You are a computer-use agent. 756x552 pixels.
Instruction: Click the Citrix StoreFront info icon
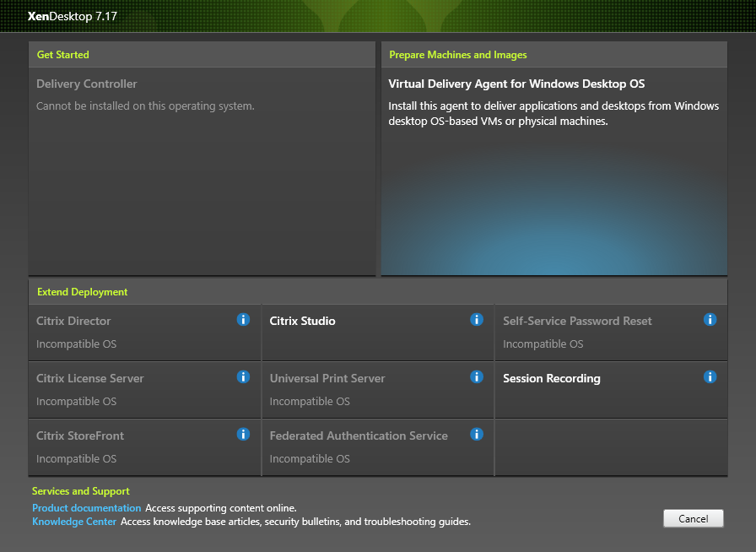(x=243, y=435)
